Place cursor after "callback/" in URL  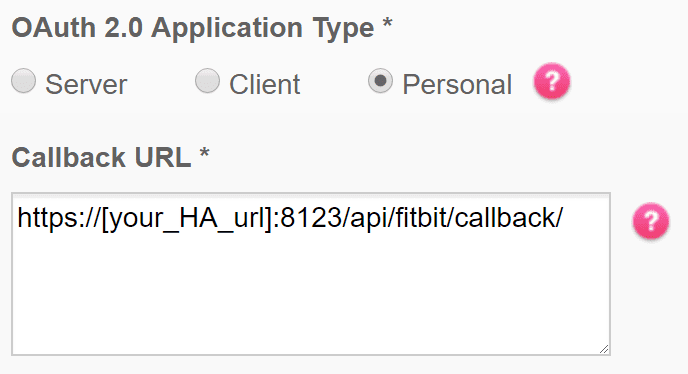(x=564, y=218)
